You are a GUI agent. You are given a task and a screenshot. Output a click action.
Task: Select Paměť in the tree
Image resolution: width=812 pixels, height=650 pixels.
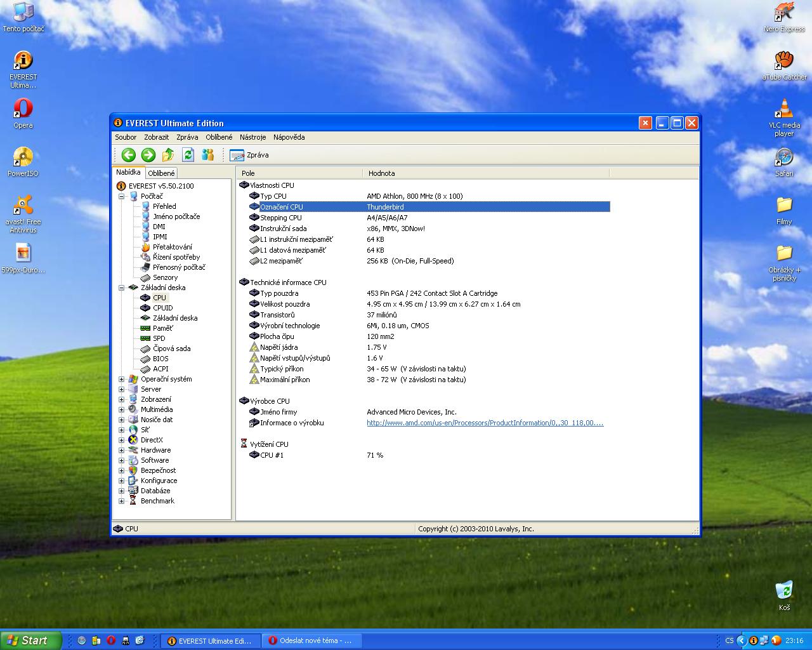[x=162, y=328]
